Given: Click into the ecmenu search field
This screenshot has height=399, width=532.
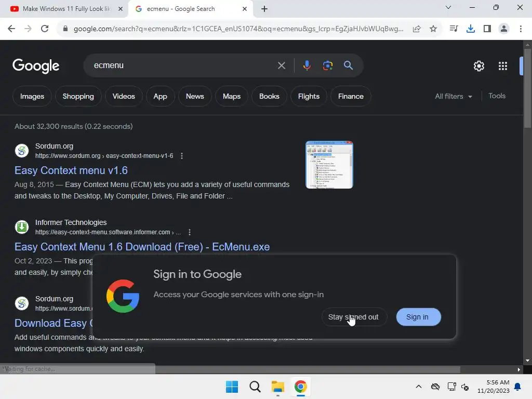Looking at the screenshot, I should pyautogui.click(x=183, y=65).
